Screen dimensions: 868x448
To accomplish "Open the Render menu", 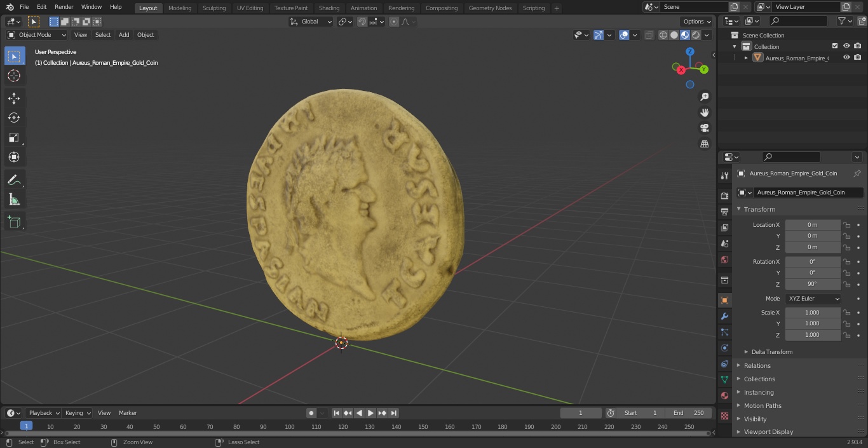I will (64, 7).
